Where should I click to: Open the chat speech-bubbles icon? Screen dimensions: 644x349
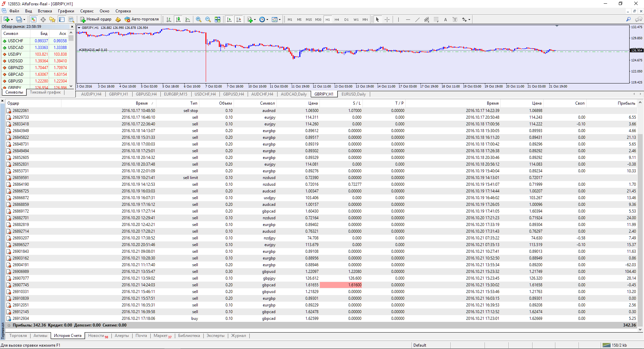coord(639,19)
